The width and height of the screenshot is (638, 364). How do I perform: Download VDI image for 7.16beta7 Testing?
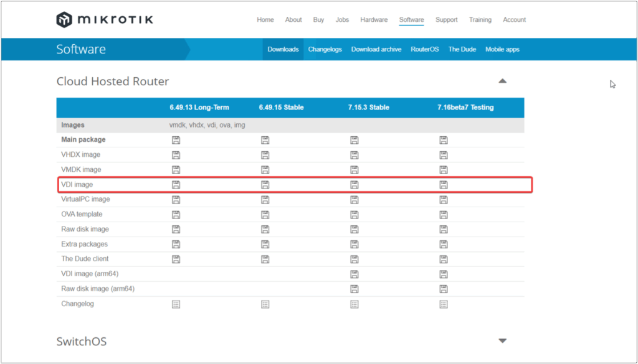[444, 185]
